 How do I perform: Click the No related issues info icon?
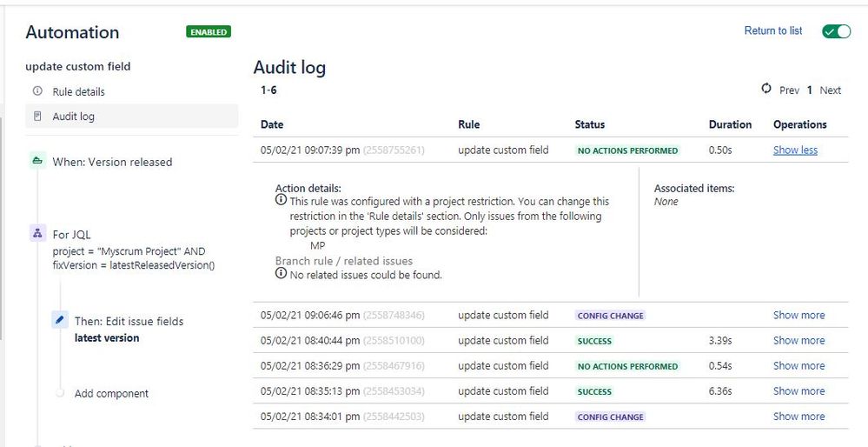point(282,273)
